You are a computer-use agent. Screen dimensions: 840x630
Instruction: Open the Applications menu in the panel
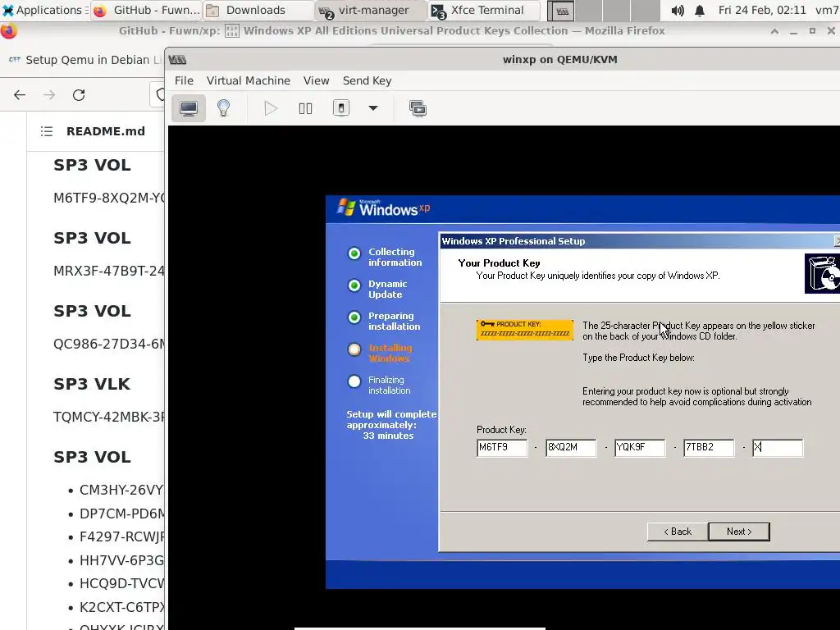tap(44, 10)
